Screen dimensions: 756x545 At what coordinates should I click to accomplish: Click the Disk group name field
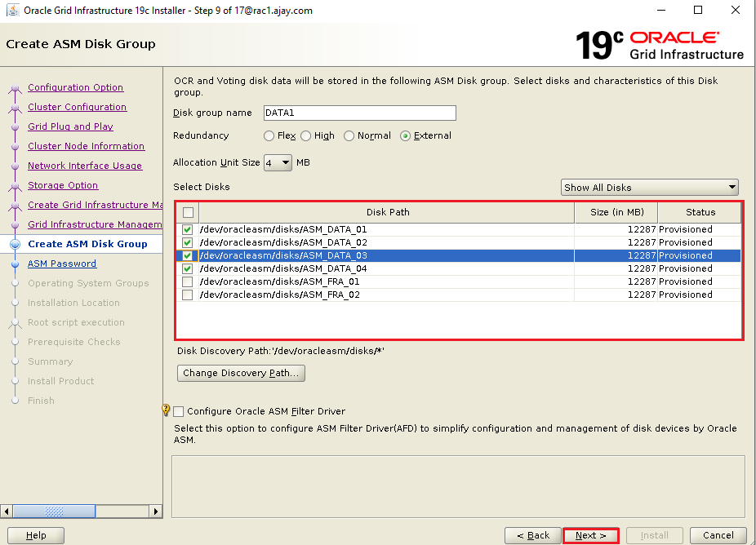[360, 113]
